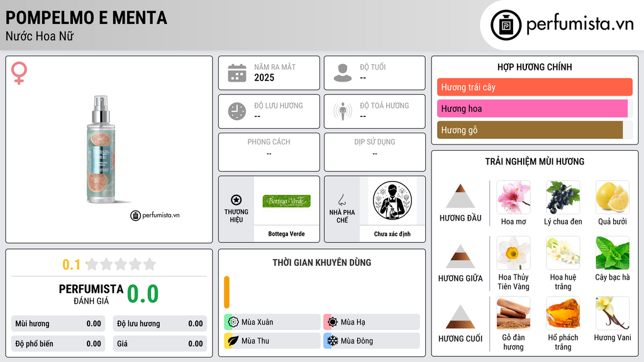Viewport: 644px width, 362px height.
Task: Click the POMPELMO E MENTA title
Action: [86, 18]
